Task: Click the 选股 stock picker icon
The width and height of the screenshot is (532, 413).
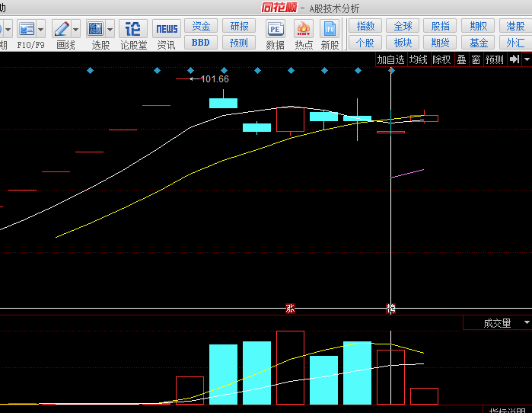Action: coord(96,30)
